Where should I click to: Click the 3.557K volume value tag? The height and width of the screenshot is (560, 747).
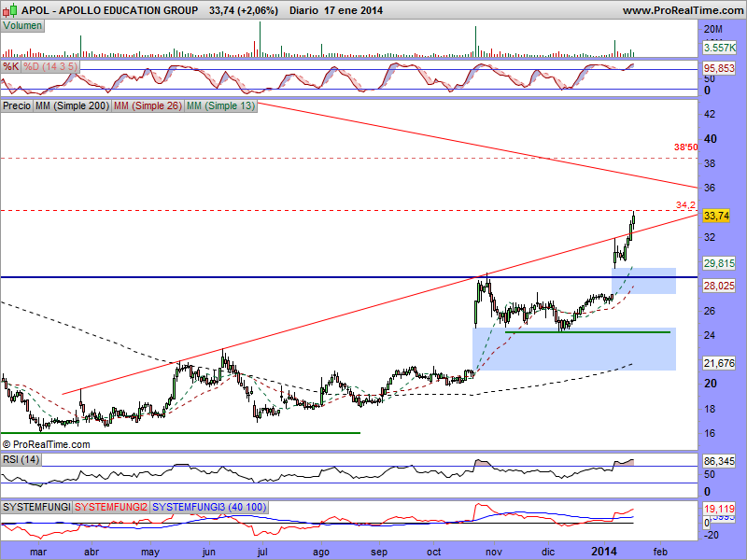[x=719, y=48]
